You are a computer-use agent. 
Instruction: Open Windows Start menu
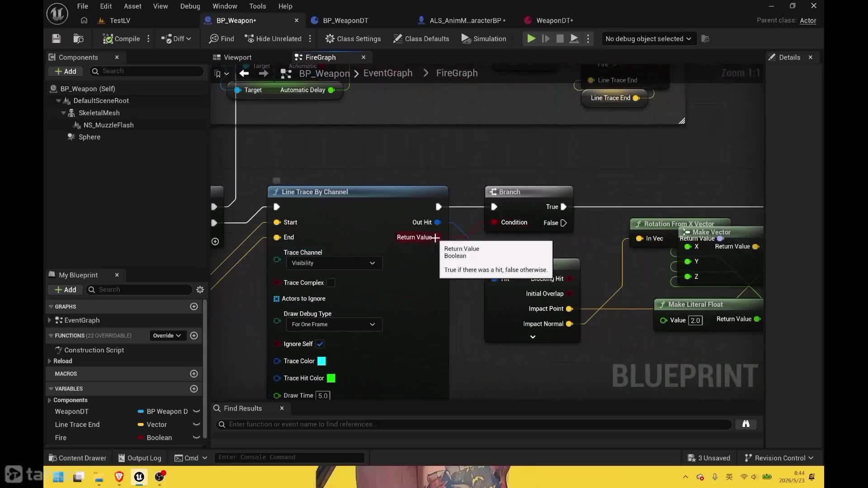coord(58,477)
